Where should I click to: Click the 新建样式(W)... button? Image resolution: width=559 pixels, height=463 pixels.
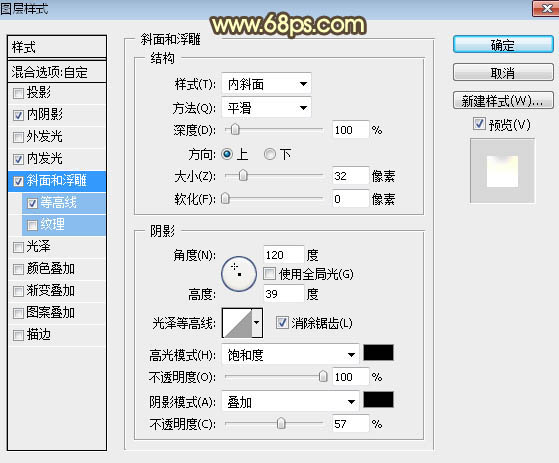pyautogui.click(x=503, y=101)
